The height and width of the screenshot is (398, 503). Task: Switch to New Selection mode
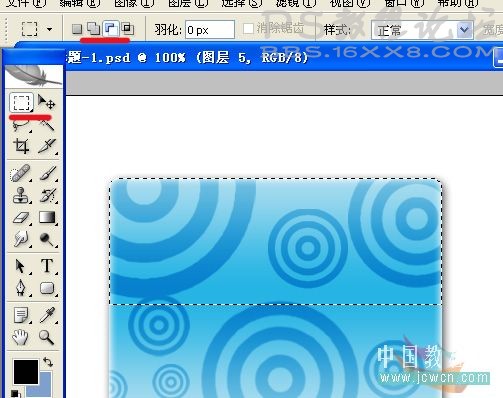tap(77, 29)
